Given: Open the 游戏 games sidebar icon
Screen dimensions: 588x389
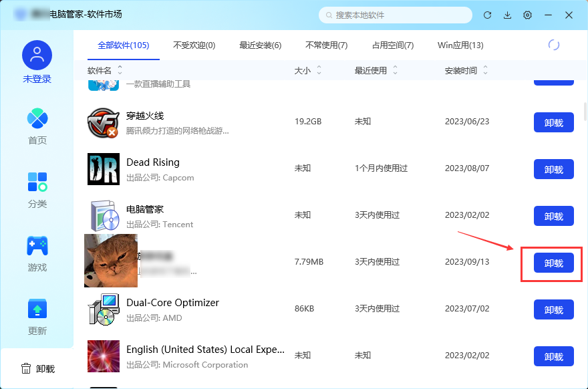Looking at the screenshot, I should pos(37,246).
